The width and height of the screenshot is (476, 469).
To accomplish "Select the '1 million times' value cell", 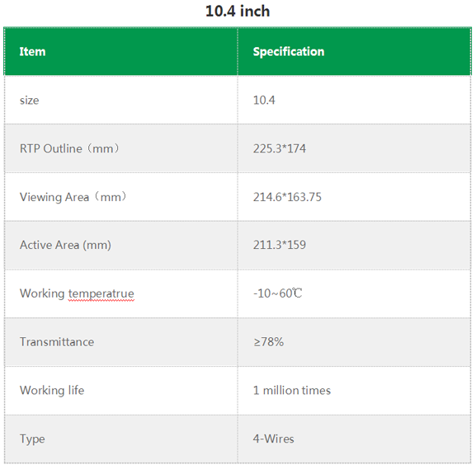I will click(x=354, y=391).
